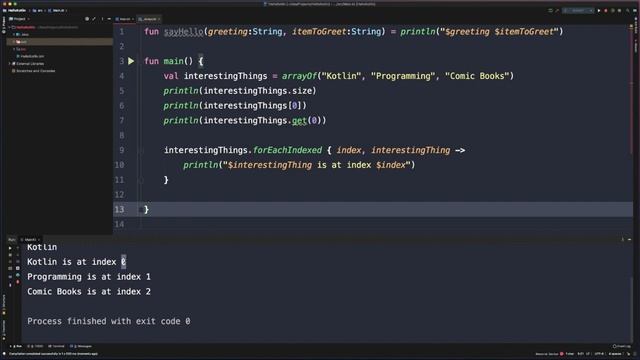The image size is (640, 360).
Task: Click line number 13 in the gutter
Action: (x=119, y=209)
